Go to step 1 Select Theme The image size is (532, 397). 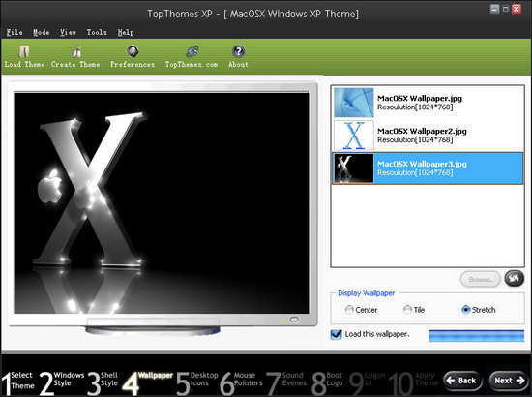click(x=17, y=382)
